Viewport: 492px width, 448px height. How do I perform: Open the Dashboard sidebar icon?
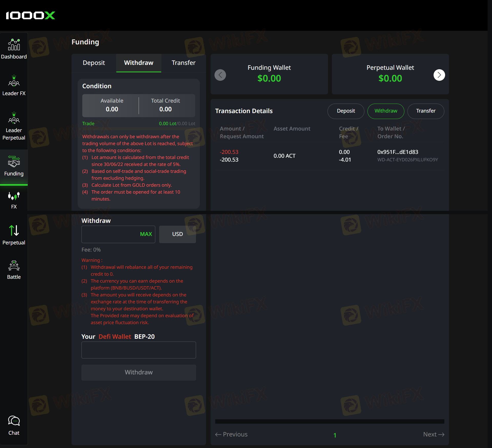(x=14, y=45)
